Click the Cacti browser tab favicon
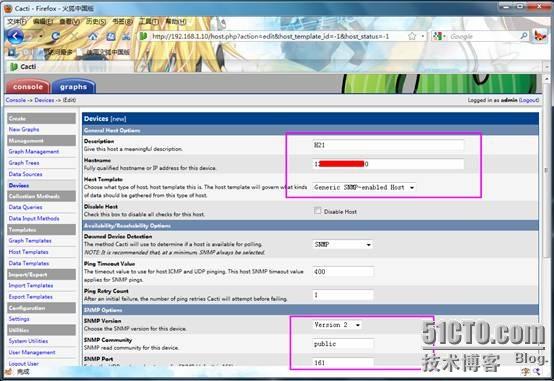Screen dimensions: 554x381 tap(13, 66)
